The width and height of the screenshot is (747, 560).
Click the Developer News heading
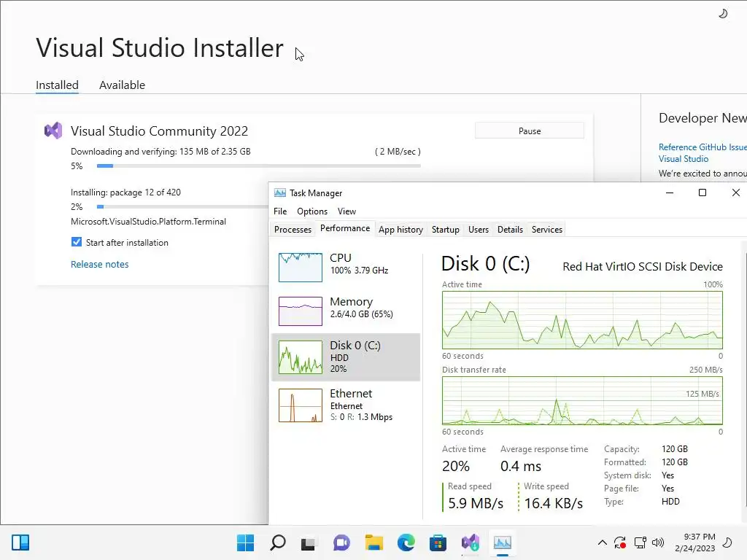[703, 117]
